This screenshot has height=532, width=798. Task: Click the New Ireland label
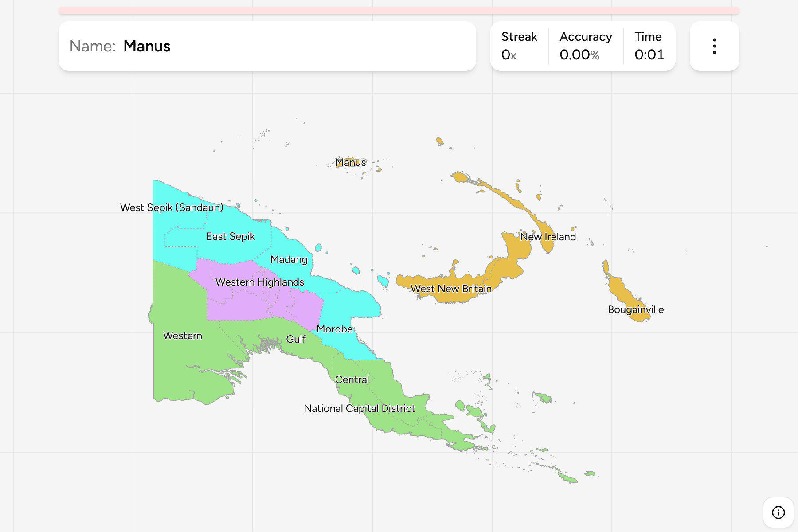[x=548, y=237]
